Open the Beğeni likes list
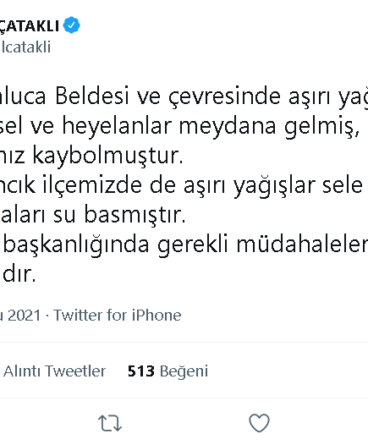Viewport: 368px width, 445px height. [x=184, y=371]
